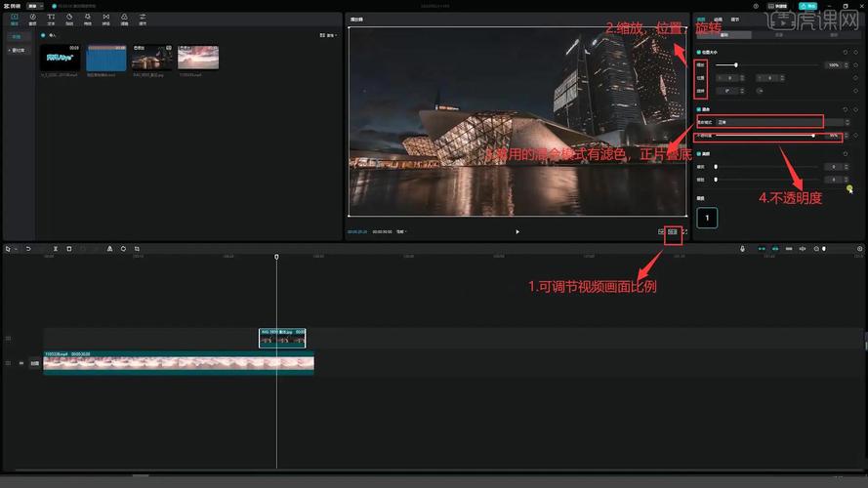
Task: Switch to the Adjust tab in properties panel
Action: [x=735, y=20]
